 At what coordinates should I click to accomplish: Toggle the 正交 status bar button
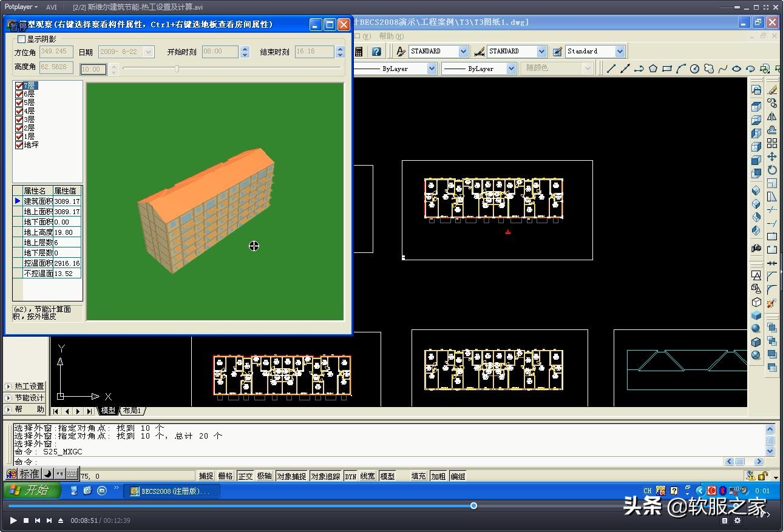[245, 476]
